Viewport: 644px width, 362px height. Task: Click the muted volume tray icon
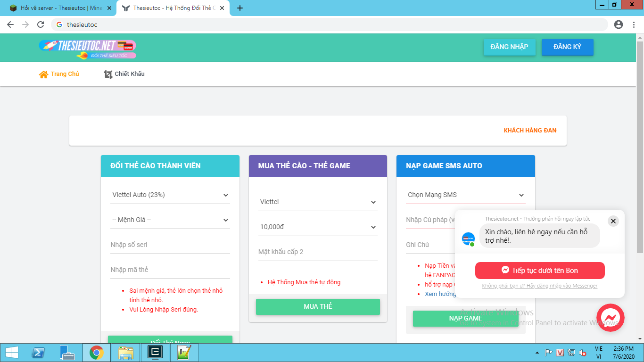(x=583, y=353)
